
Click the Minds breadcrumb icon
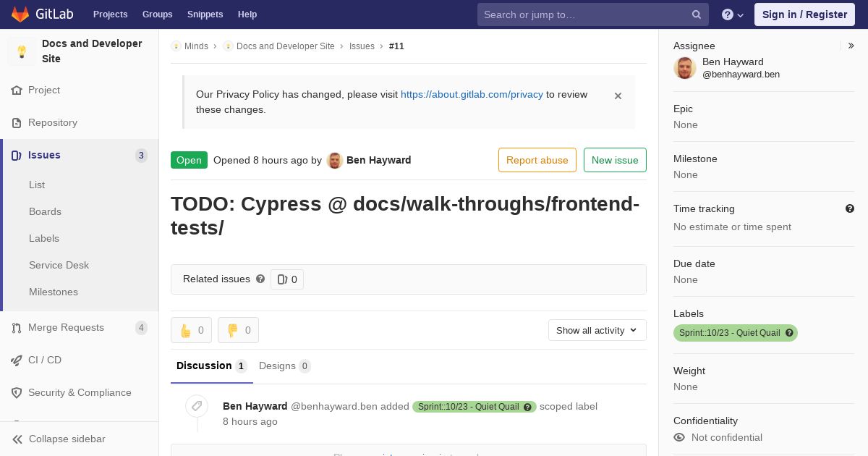coord(176,46)
